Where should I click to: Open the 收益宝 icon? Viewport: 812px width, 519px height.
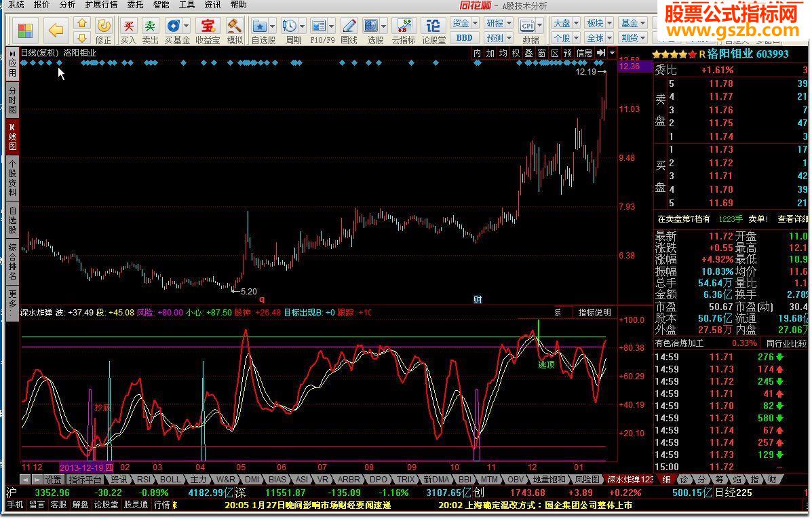point(208,31)
